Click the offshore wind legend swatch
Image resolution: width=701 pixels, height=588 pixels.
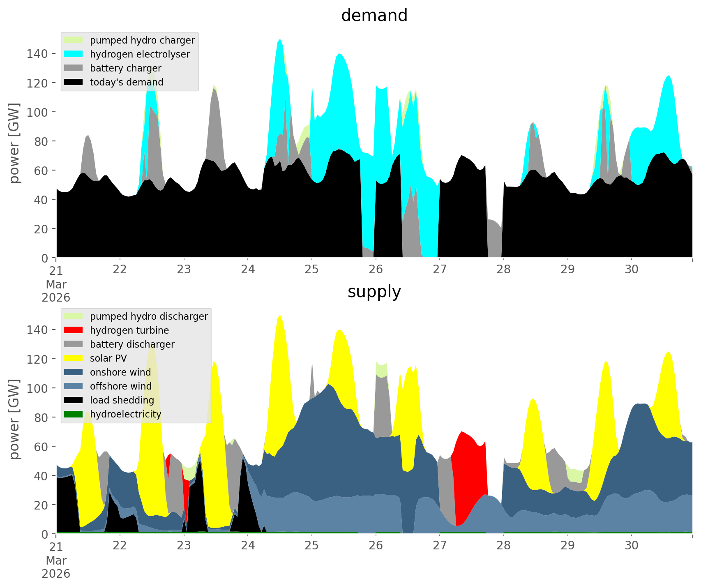coord(74,386)
